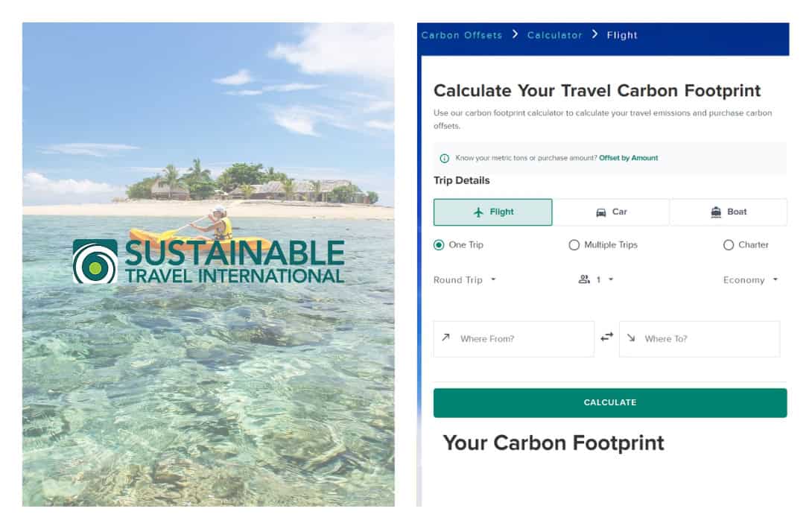Viewport: 812px width, 529px height.
Task: Click the Carbon Offsets breadcrumb link
Action: click(461, 34)
